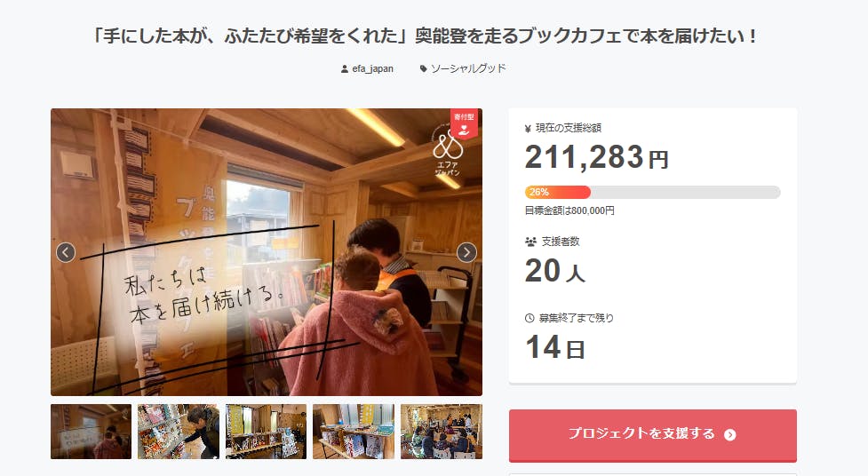This screenshot has height=476, width=868.
Task: Click the red donation-type badge on image
Action: 464,123
